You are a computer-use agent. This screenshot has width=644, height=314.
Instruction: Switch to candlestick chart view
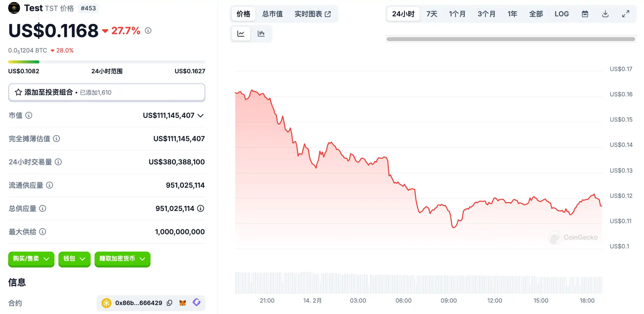point(261,33)
